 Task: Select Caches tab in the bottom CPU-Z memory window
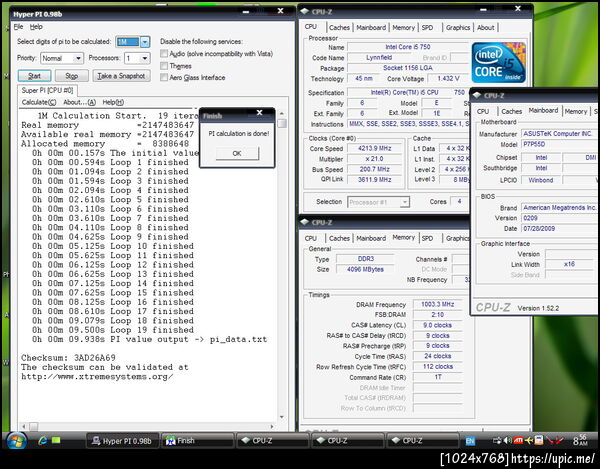pos(339,238)
